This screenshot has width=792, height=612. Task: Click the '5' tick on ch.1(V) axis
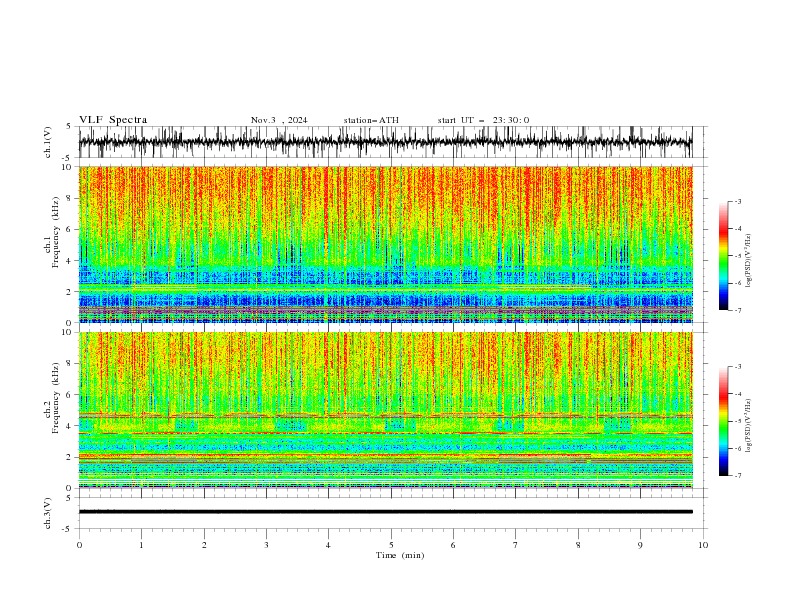69,127
